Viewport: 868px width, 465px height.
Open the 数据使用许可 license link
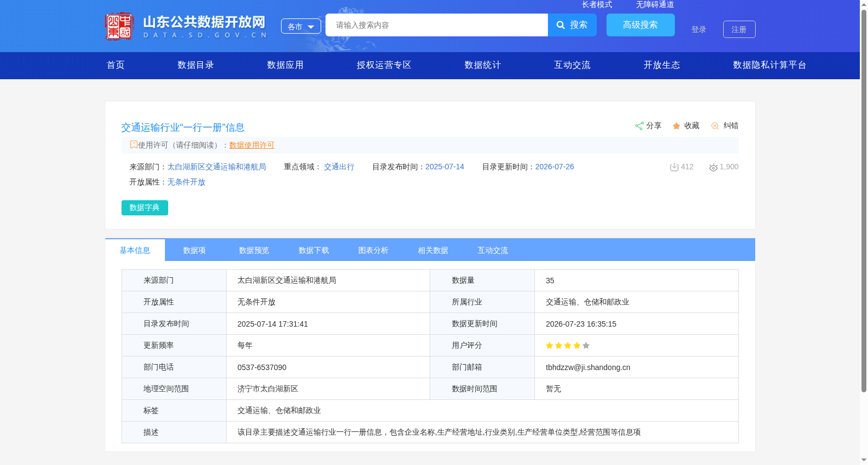(252, 145)
